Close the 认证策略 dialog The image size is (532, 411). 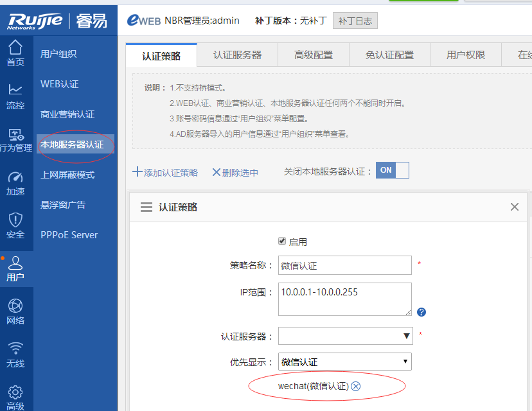514,207
